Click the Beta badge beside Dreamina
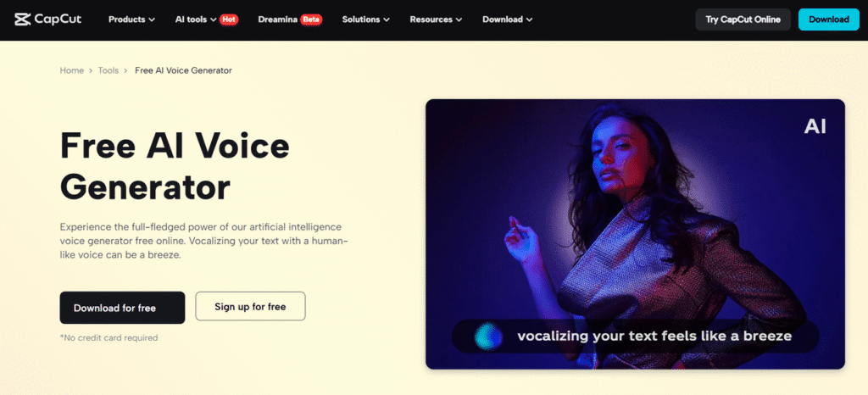The image size is (868, 395). pos(311,19)
